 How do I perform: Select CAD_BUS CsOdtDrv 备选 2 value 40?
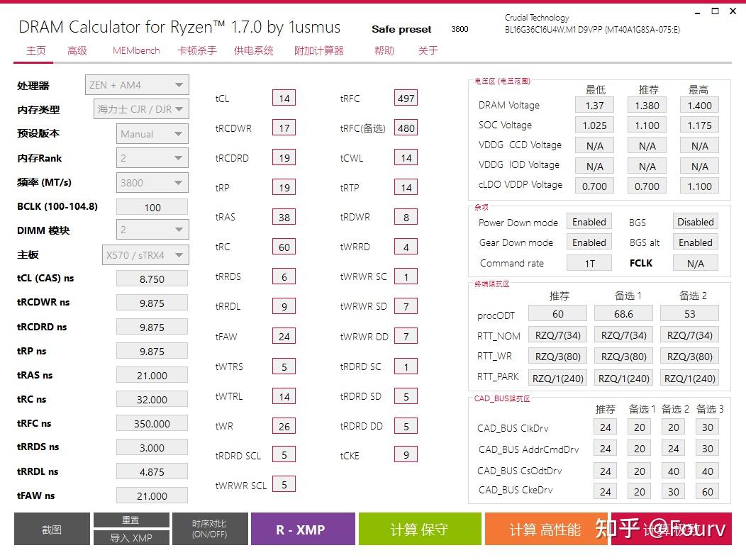673,471
